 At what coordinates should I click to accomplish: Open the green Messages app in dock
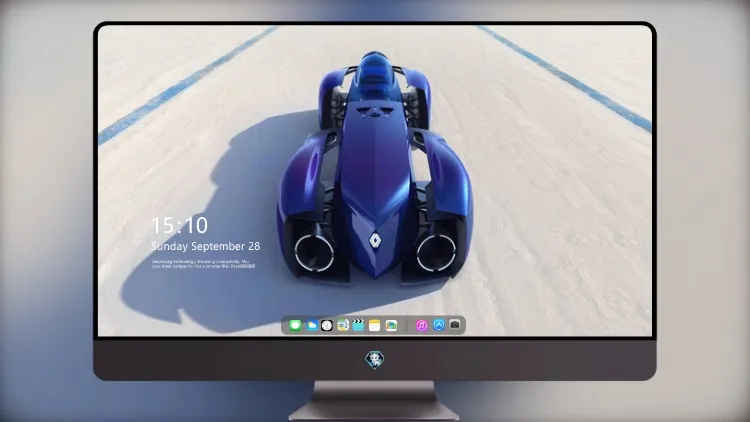pyautogui.click(x=295, y=326)
